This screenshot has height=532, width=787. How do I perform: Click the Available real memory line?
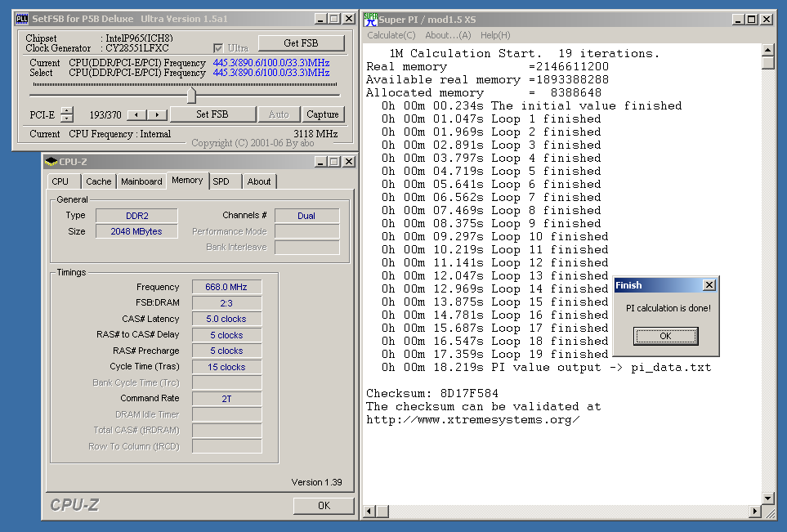point(487,79)
